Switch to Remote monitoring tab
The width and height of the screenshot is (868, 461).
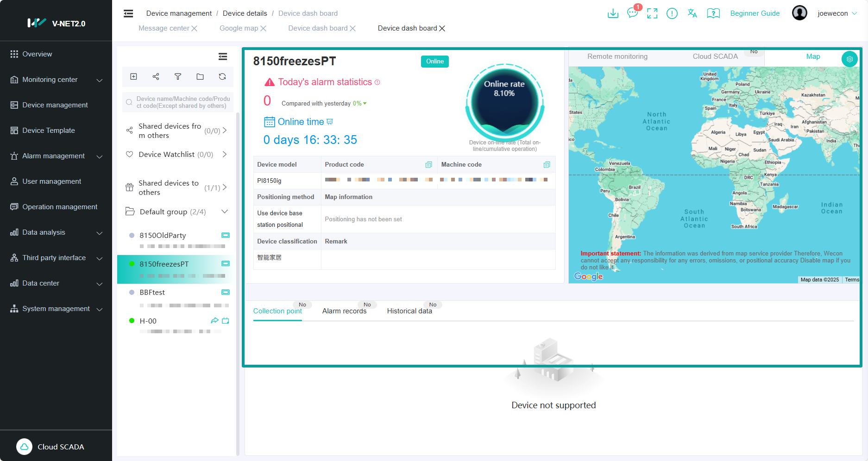pyautogui.click(x=617, y=56)
